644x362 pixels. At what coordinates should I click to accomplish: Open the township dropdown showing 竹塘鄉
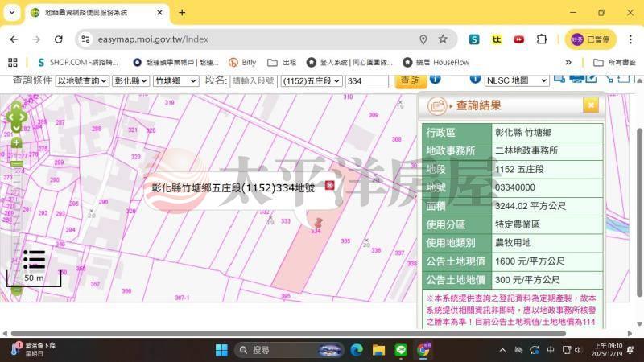(176, 80)
